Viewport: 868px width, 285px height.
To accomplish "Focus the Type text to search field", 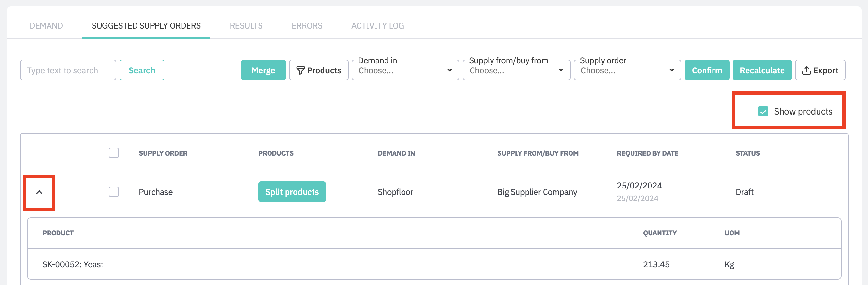I will click(68, 70).
